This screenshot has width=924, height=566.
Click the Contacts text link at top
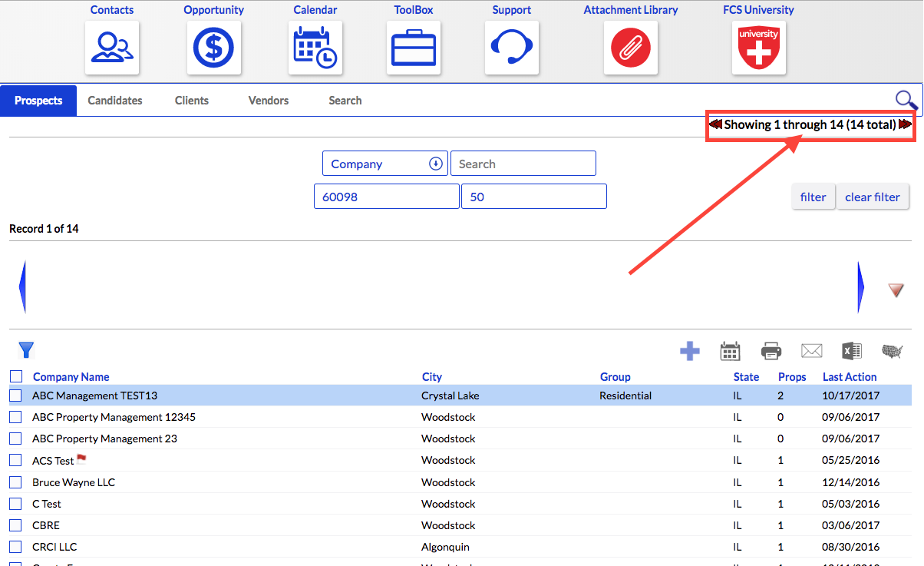point(112,10)
